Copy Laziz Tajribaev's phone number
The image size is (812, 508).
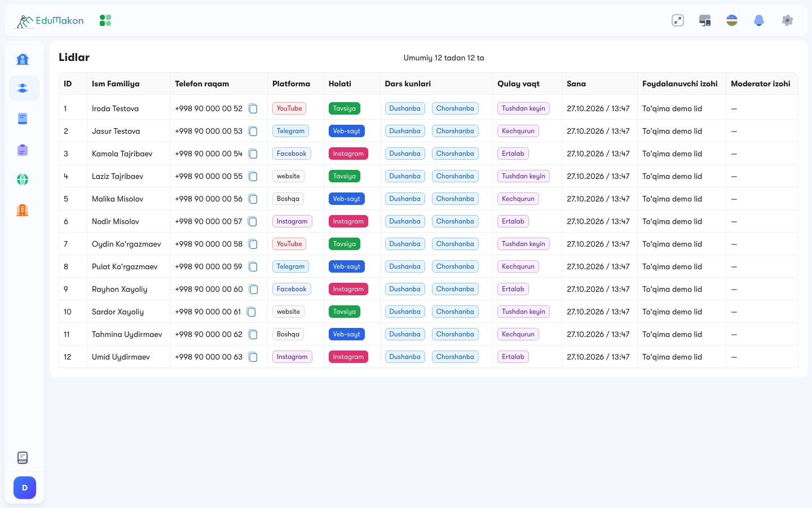[253, 177]
